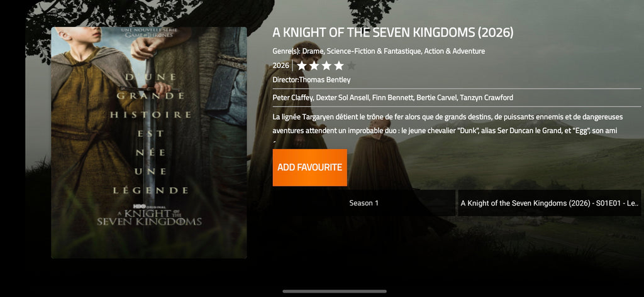
Task: Click the fourth rating star
Action: click(339, 66)
